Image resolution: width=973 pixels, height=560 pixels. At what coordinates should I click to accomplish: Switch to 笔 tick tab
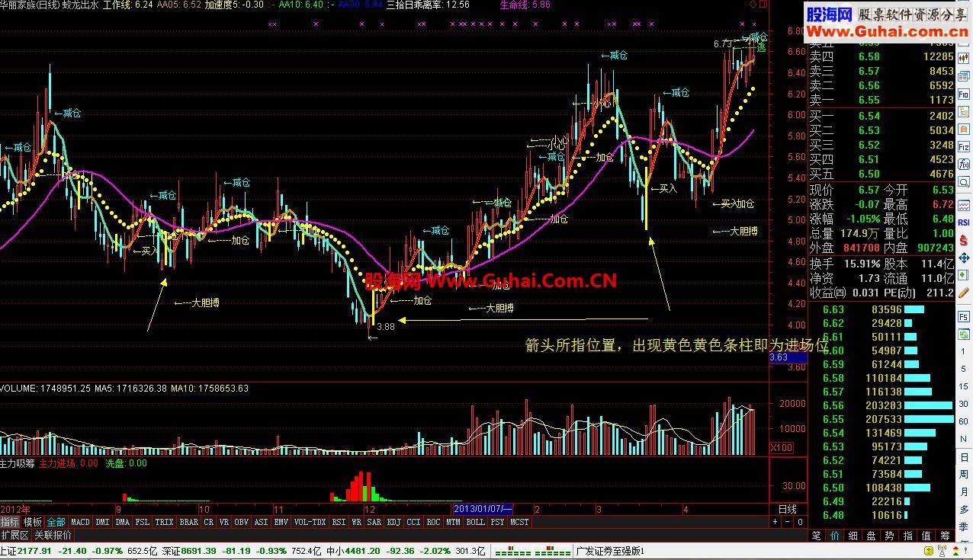816,536
